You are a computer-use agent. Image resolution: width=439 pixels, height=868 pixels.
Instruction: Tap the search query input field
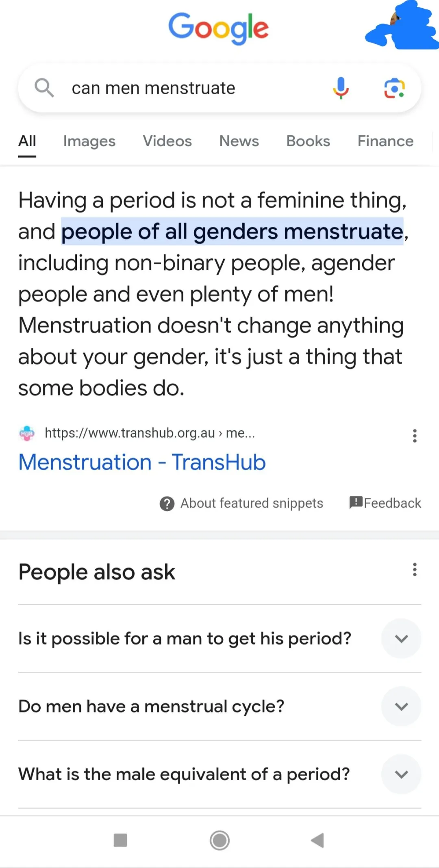pyautogui.click(x=183, y=88)
